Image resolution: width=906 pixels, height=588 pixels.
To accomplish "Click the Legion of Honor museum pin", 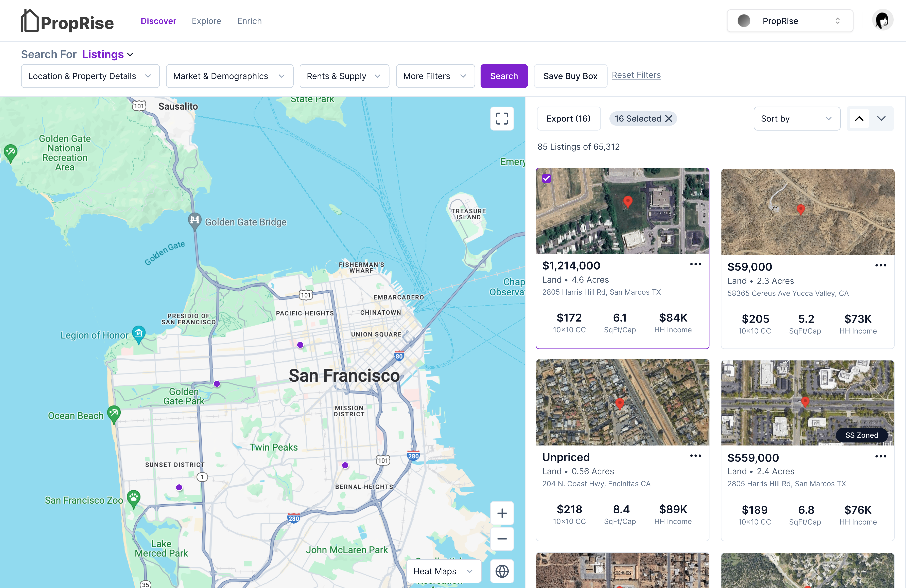I will click(x=139, y=335).
